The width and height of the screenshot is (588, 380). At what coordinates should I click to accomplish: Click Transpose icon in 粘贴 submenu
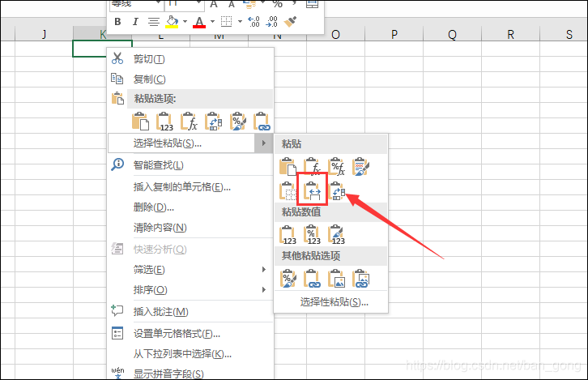tap(336, 191)
